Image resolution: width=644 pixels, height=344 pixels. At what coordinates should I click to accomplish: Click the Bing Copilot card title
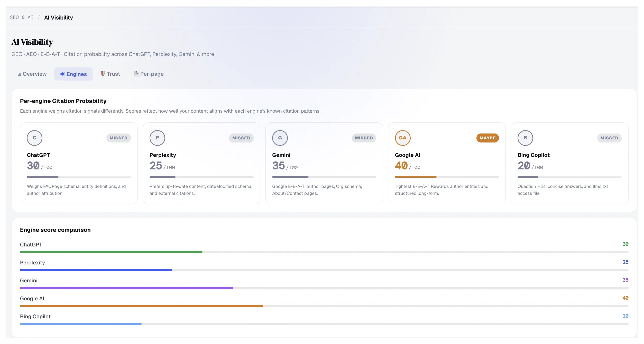pos(533,155)
